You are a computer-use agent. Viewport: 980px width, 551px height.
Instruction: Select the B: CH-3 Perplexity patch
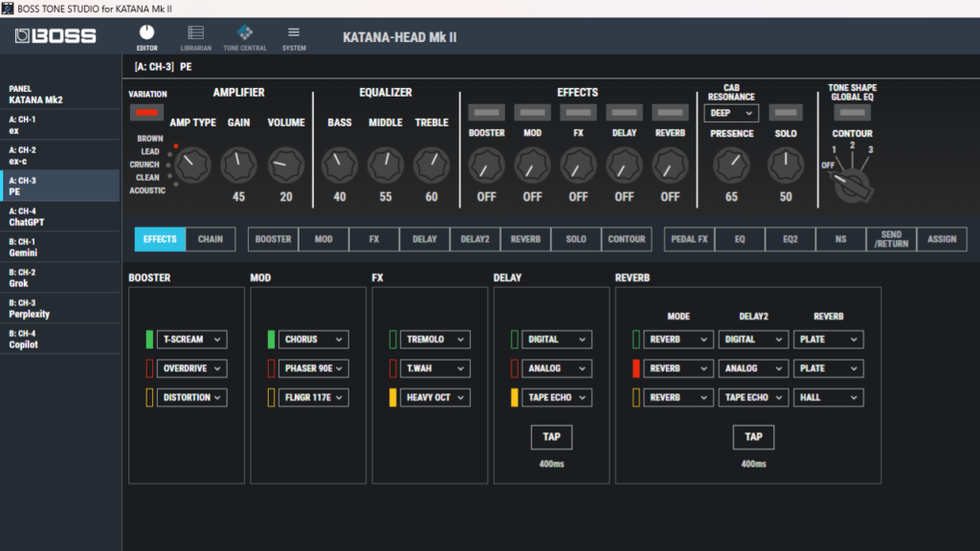click(60, 308)
